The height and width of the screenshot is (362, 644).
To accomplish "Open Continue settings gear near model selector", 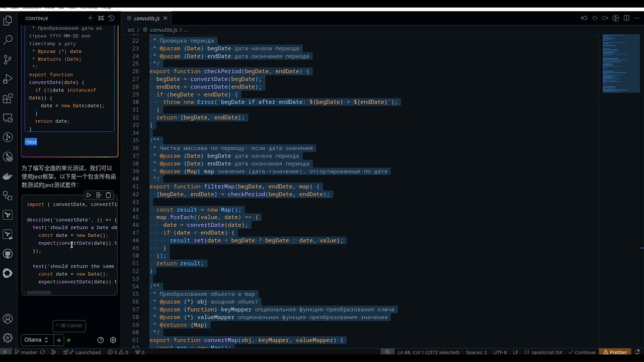I will (x=113, y=340).
